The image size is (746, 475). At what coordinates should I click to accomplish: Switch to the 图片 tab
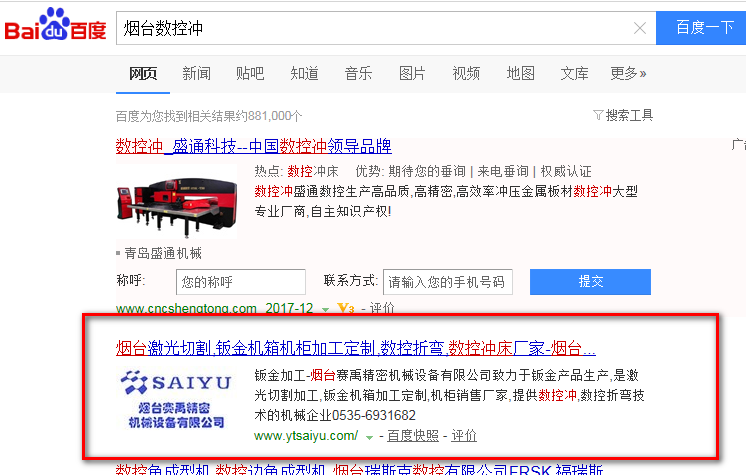[x=412, y=73]
